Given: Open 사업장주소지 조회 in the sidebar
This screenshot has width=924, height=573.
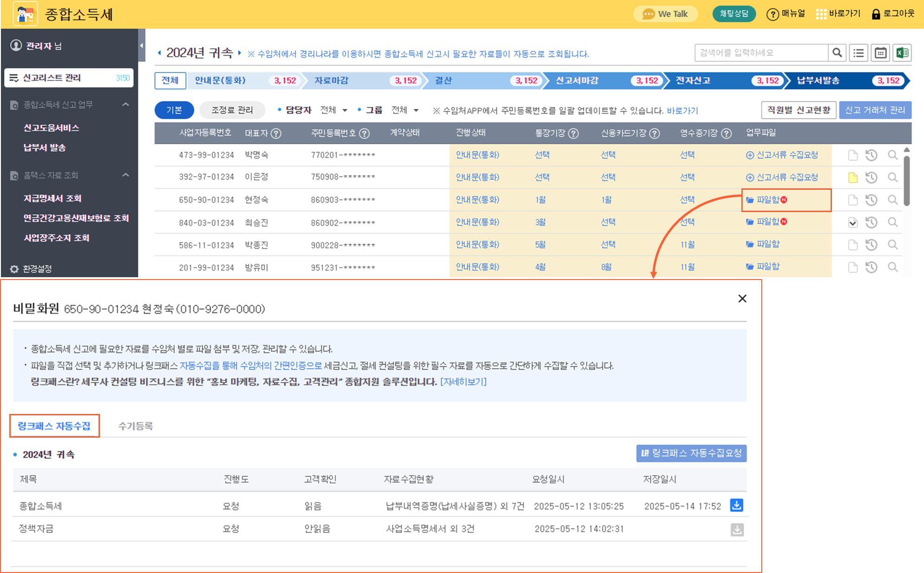Looking at the screenshot, I should (56, 238).
